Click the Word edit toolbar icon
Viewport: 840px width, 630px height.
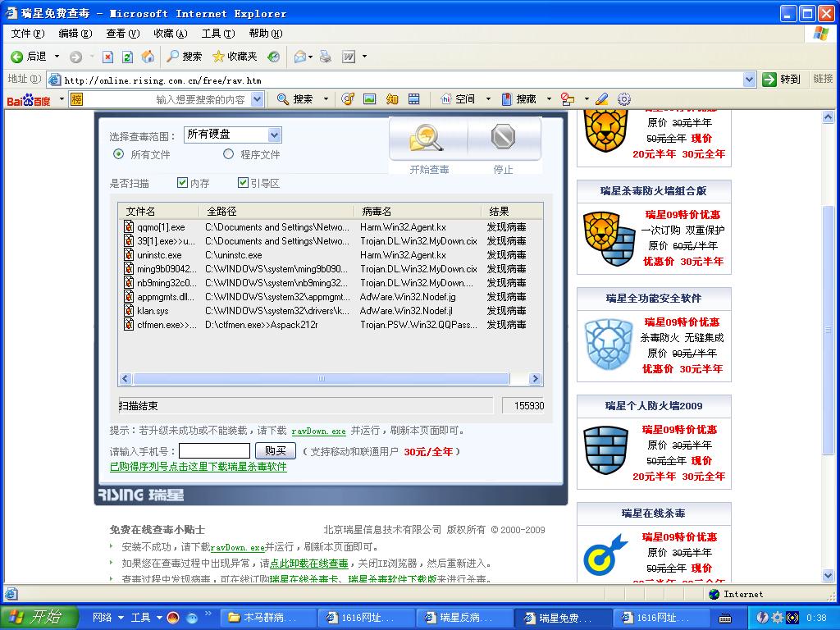(348, 57)
